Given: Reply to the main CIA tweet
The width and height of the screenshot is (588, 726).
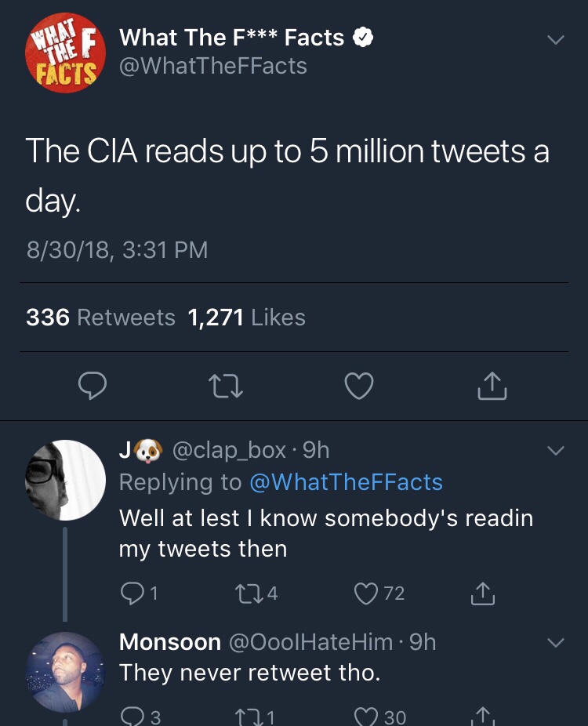Looking at the screenshot, I should (x=93, y=385).
